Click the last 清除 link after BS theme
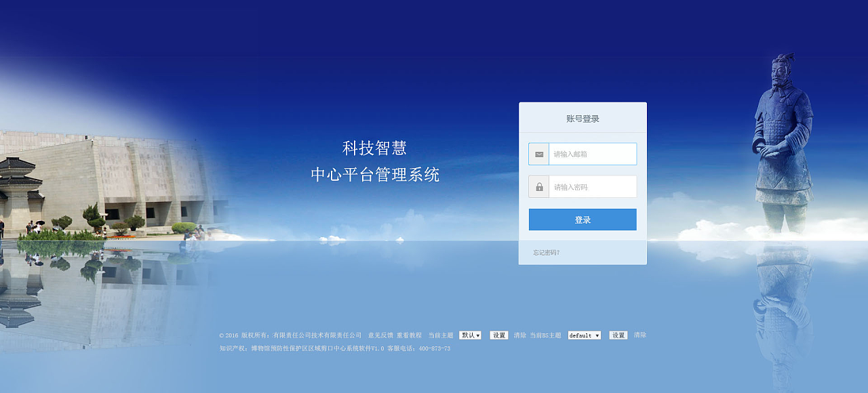The image size is (868, 393). pos(640,335)
